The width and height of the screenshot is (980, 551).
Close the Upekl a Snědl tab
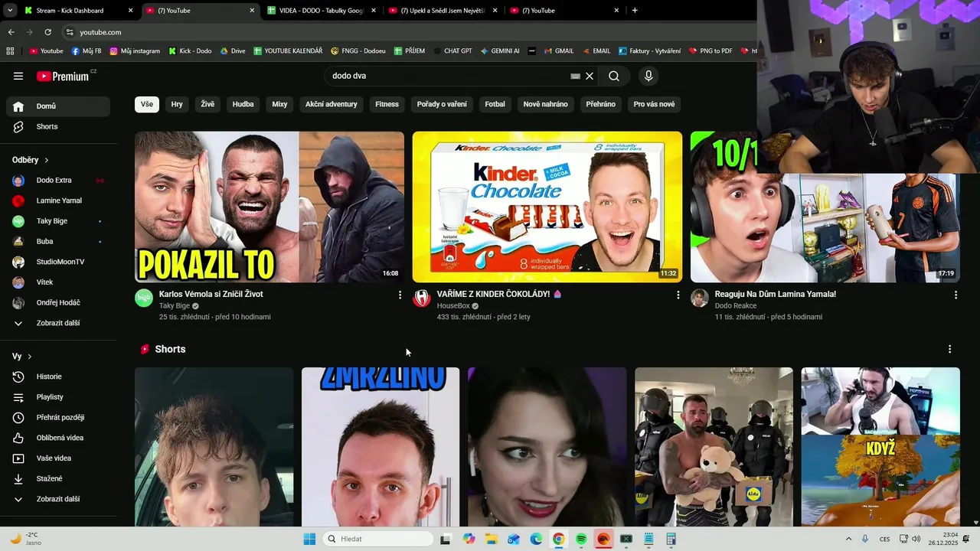click(x=495, y=11)
